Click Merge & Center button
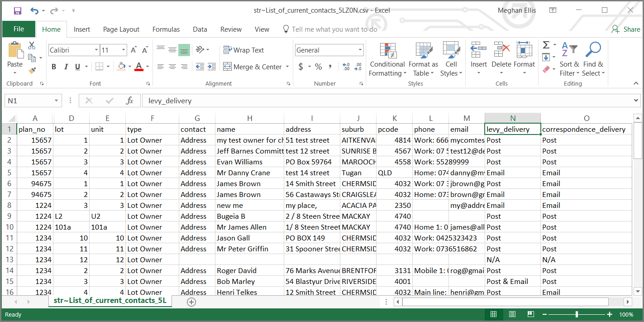644x322 pixels. (253, 67)
